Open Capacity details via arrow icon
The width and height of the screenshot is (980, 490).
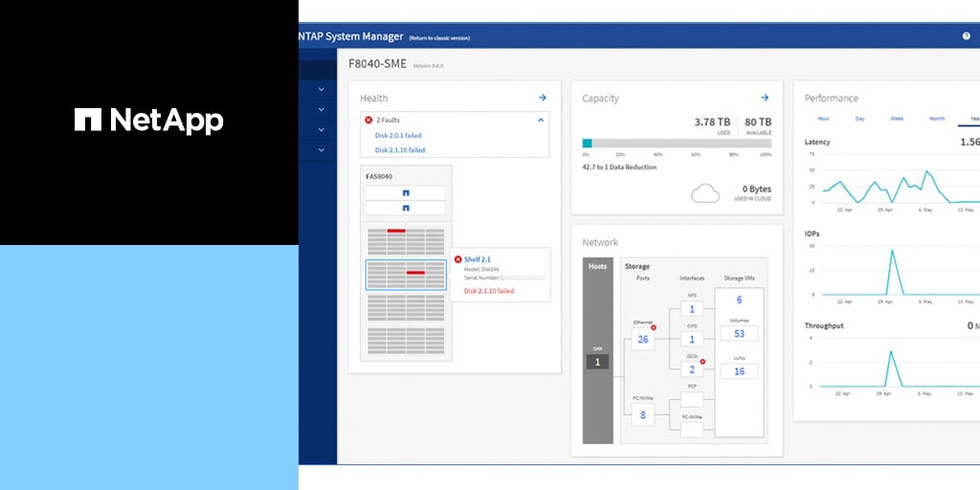(x=765, y=98)
